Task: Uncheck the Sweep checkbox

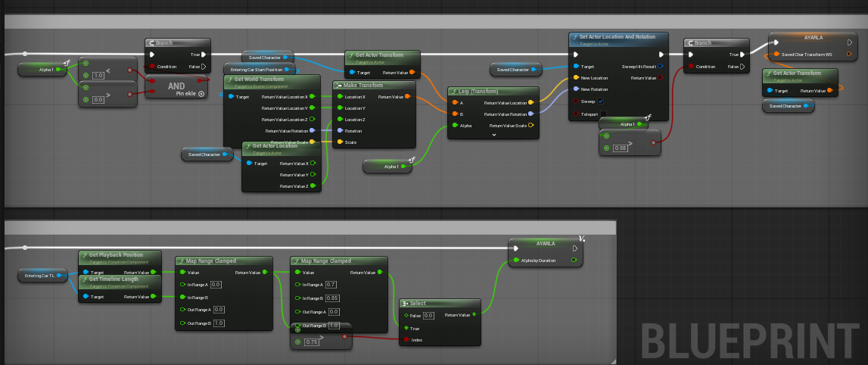Action: 600,101
